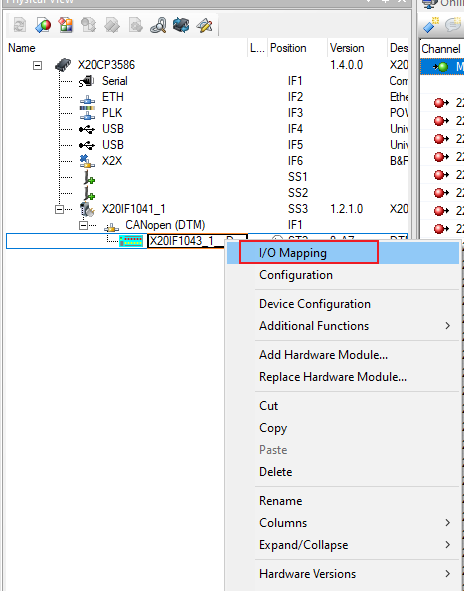Screen dimensions: 464x591
Task: Choose I/O Mapping from the context menu
Action: [x=343, y=253]
